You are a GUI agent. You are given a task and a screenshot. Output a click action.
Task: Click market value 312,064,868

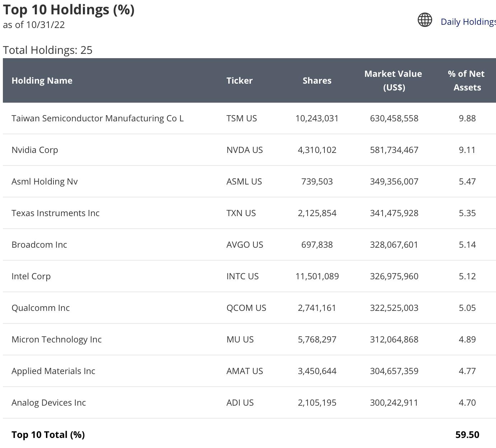click(394, 340)
